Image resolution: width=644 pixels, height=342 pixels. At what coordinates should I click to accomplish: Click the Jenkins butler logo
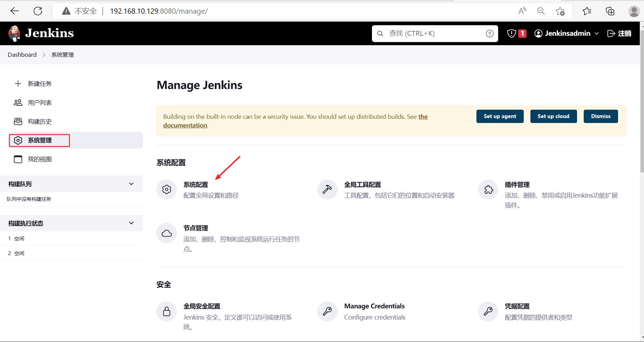(14, 33)
